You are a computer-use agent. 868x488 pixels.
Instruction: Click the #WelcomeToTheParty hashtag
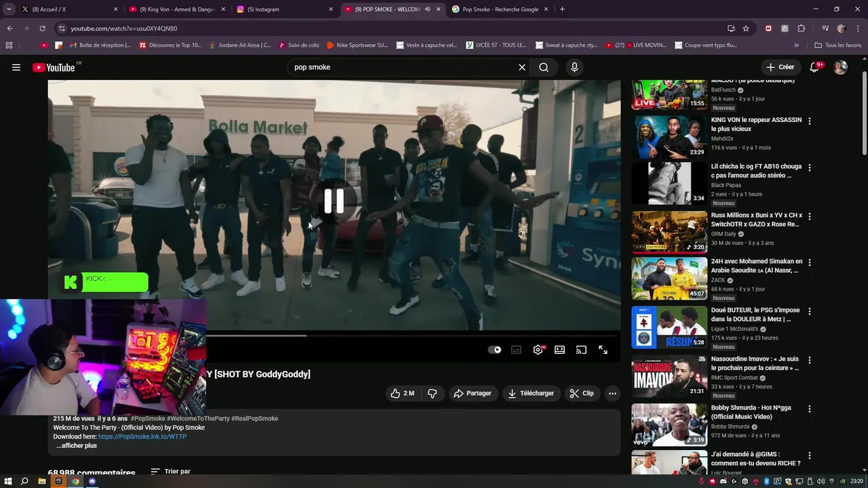click(198, 418)
